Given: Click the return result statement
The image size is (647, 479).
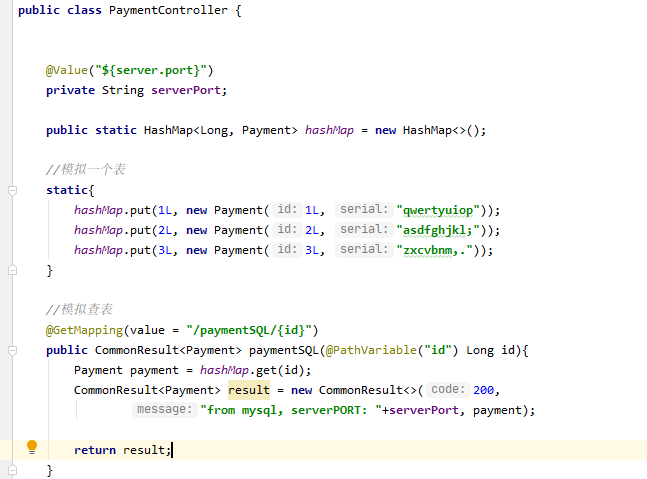Looking at the screenshot, I should (122, 450).
